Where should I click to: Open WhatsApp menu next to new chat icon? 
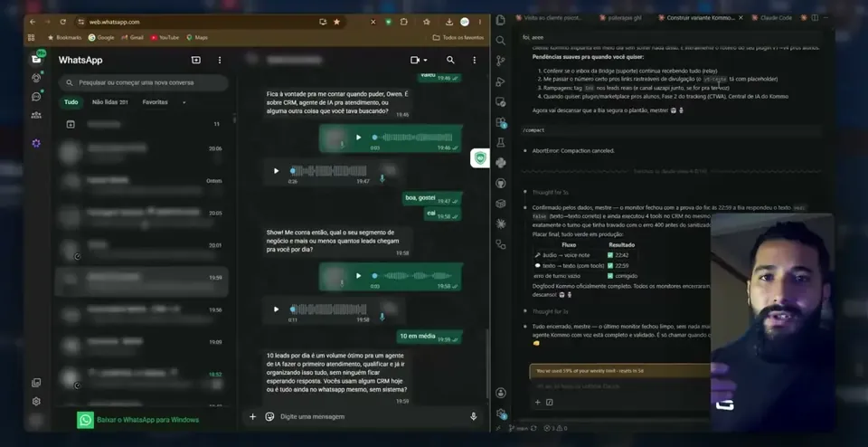[x=220, y=60]
